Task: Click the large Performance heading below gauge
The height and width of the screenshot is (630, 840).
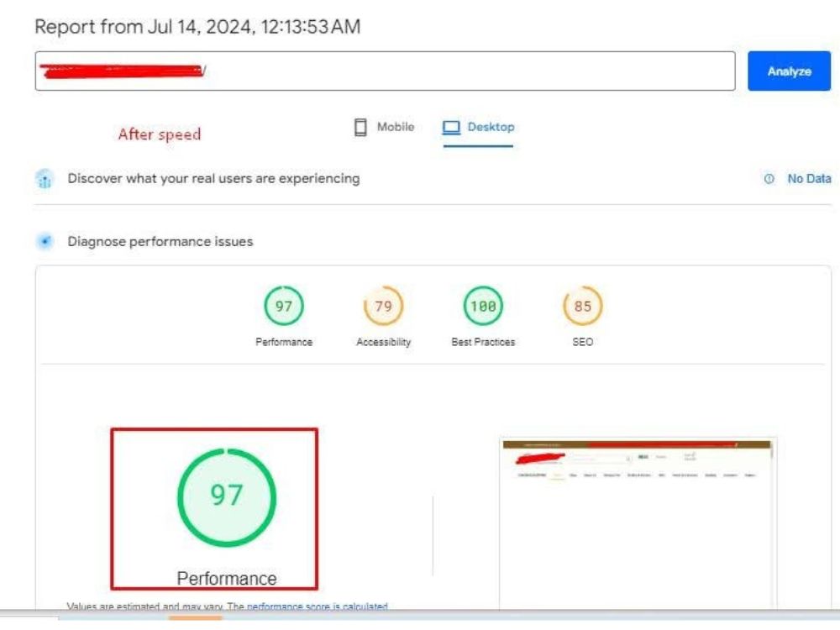Action: 227,579
